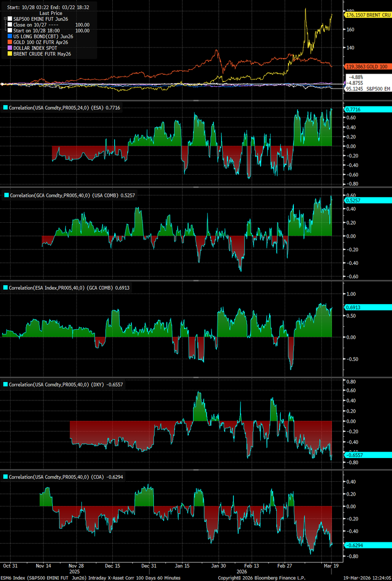
Task: Click the ESM6 Index chart title footer
Action: tap(91, 578)
